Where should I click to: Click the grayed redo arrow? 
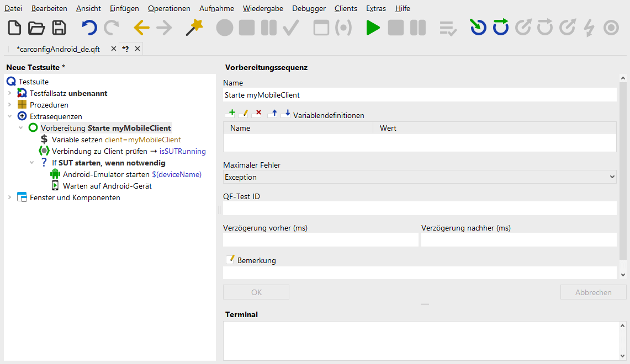pyautogui.click(x=112, y=28)
